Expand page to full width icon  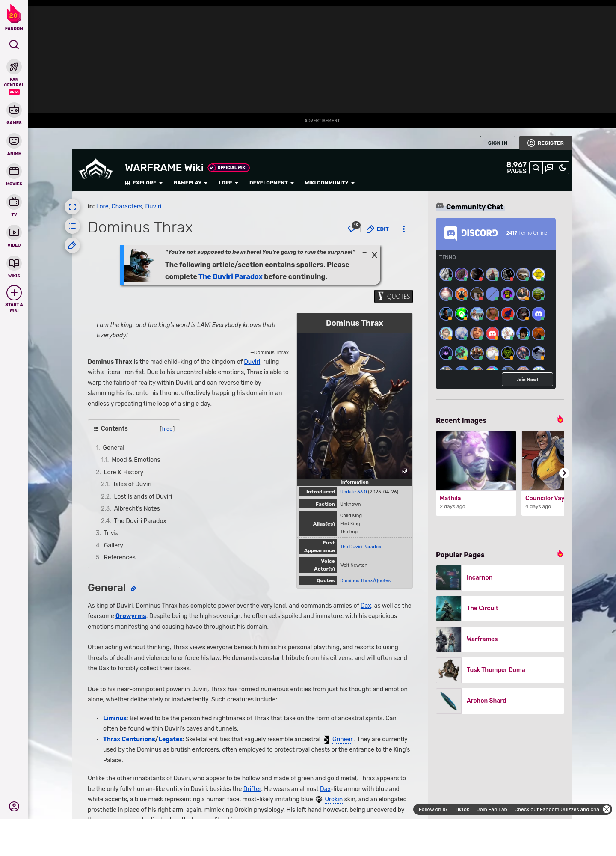point(72,207)
